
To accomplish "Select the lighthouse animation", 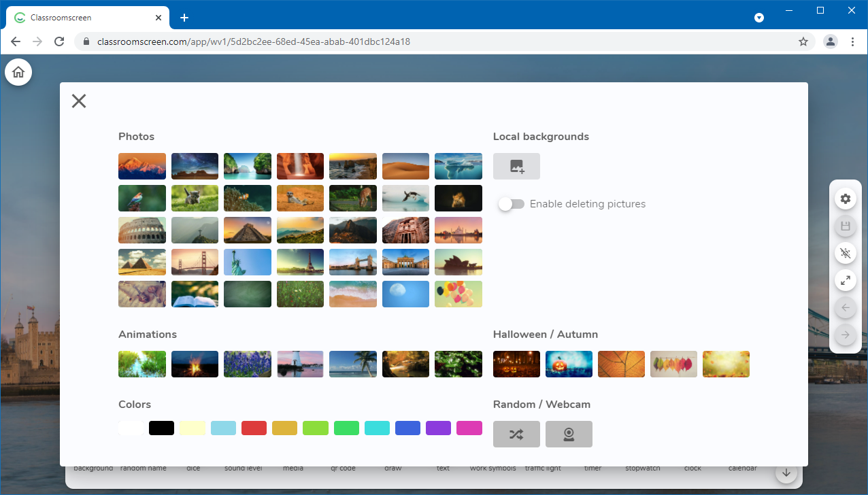I will click(x=300, y=364).
